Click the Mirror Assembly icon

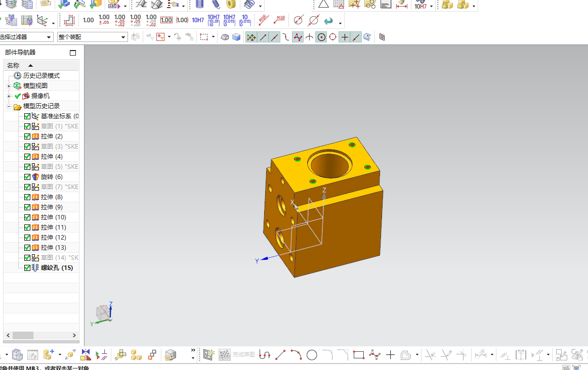pyautogui.click(x=86, y=355)
